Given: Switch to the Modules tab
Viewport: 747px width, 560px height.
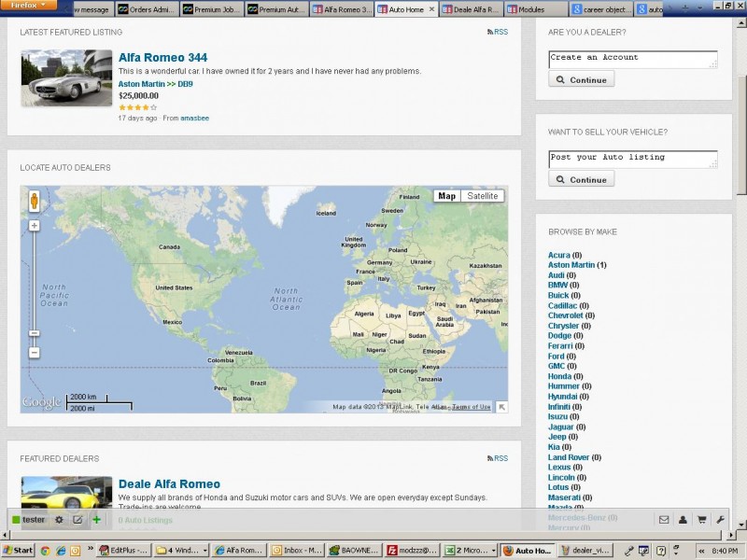Looking at the screenshot, I should tap(535, 9).
